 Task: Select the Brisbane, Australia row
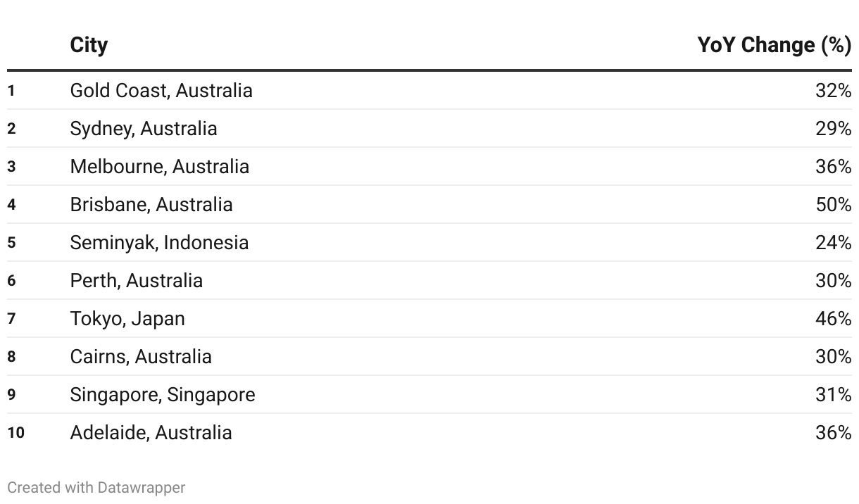tap(429, 204)
